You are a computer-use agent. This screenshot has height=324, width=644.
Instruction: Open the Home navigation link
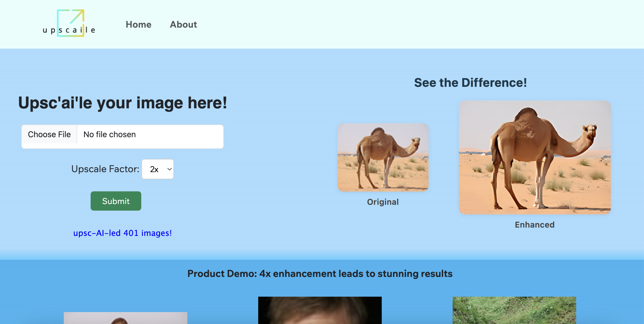[x=138, y=25]
